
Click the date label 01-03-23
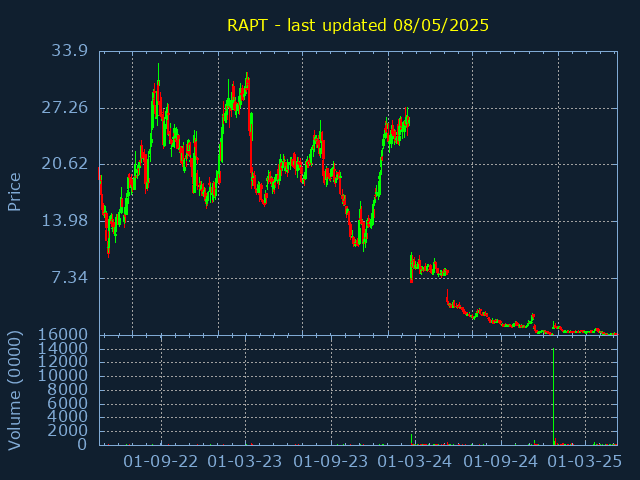245,462
